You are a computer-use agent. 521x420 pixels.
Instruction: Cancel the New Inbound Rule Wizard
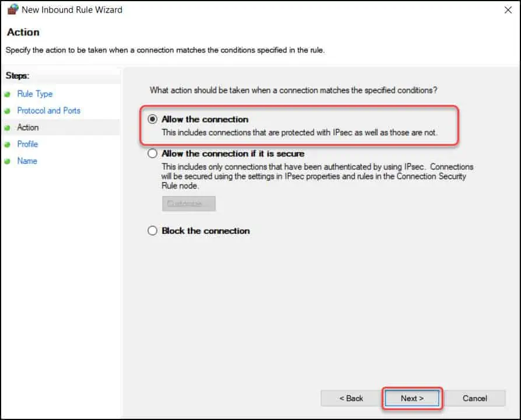[475, 398]
